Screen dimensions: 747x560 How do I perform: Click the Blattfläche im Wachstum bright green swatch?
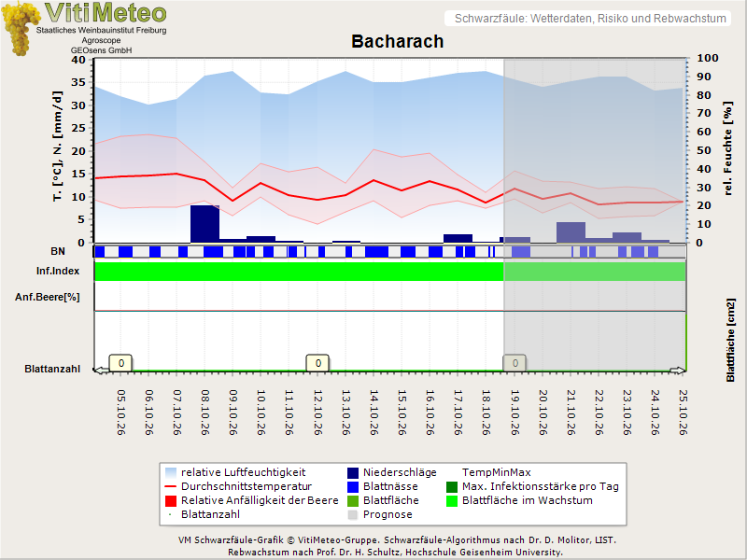point(452,500)
